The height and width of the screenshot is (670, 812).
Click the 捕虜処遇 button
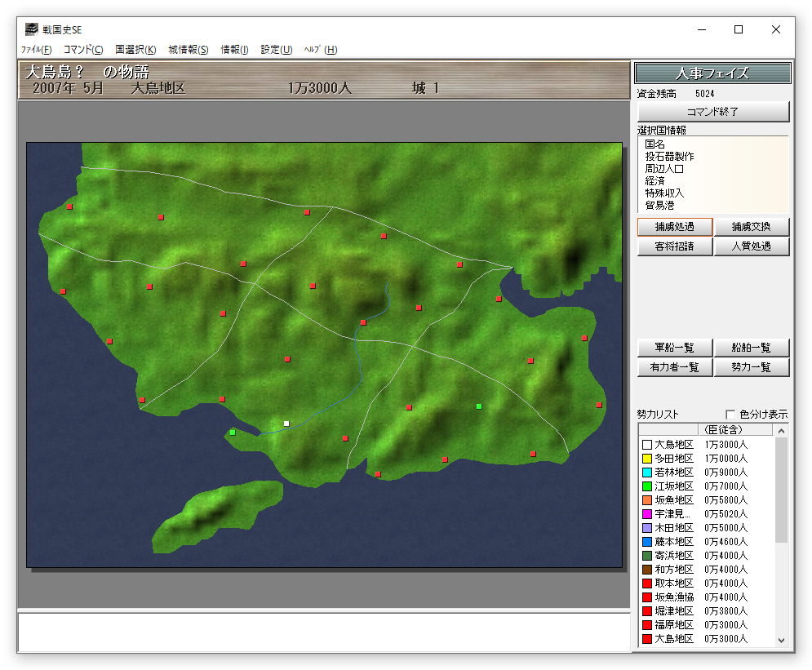(x=675, y=227)
